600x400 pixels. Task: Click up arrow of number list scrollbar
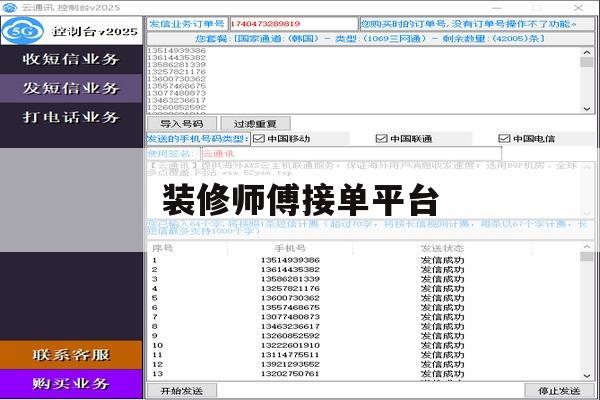[587, 52]
